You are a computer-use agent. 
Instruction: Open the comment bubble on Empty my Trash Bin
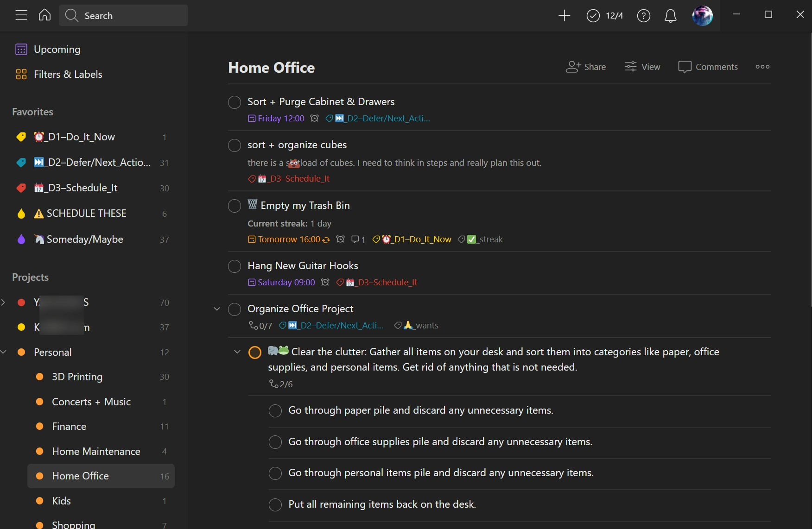click(x=358, y=239)
